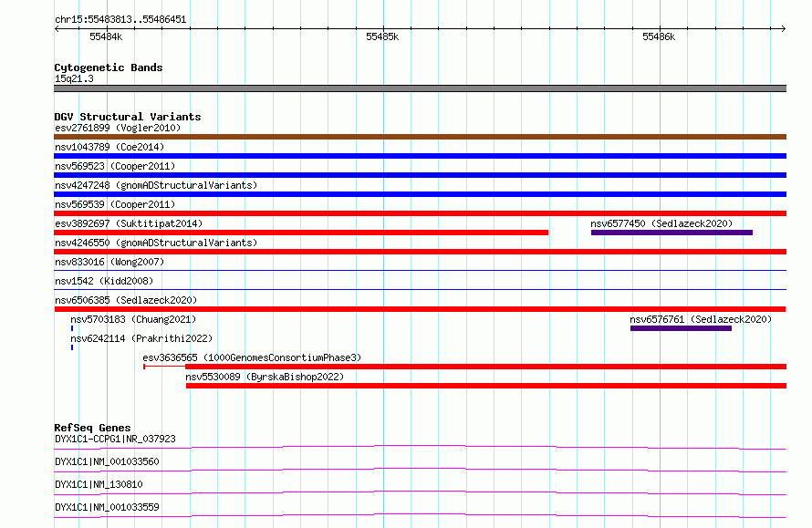Open nsv569523 (Cooper2011) variant label
Viewport: 812px width, 528px height.
point(115,166)
